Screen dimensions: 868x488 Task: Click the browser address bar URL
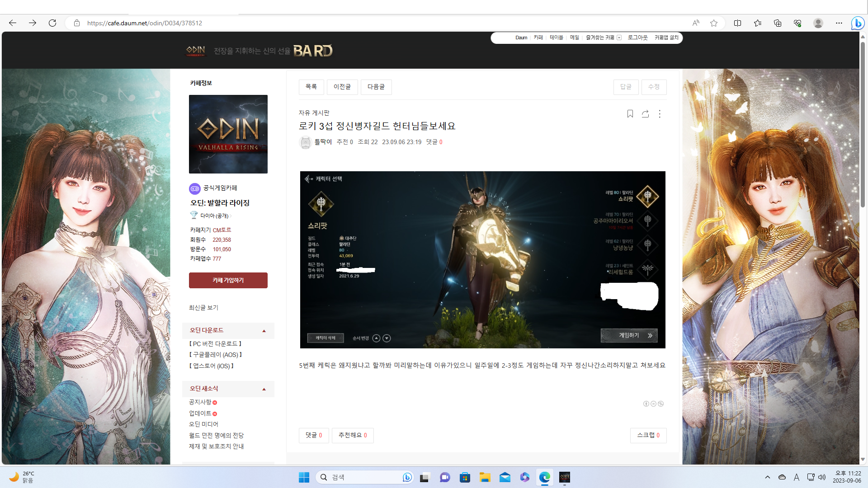pos(145,23)
